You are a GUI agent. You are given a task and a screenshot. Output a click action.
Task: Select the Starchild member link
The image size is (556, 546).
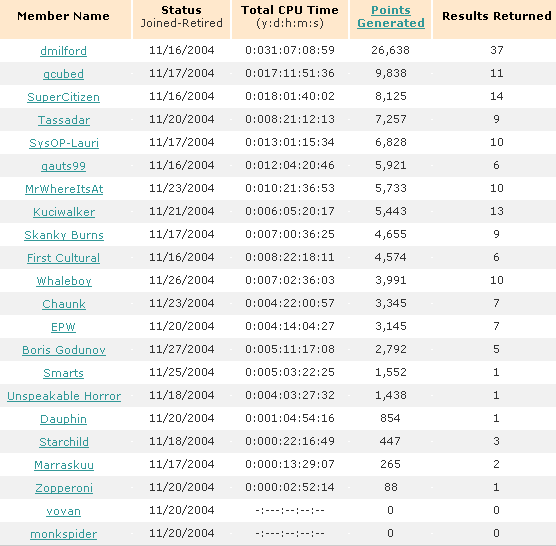click(64, 442)
